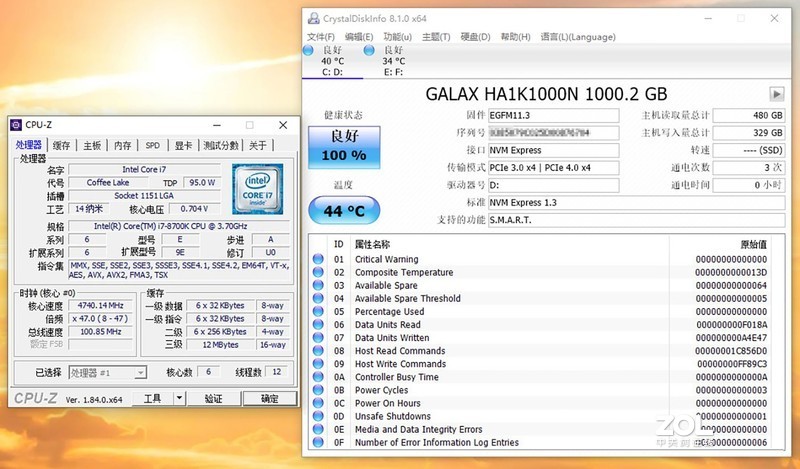Click status orb for Host Read Commands row
Viewport: 800px width, 469px height.
coord(318,351)
